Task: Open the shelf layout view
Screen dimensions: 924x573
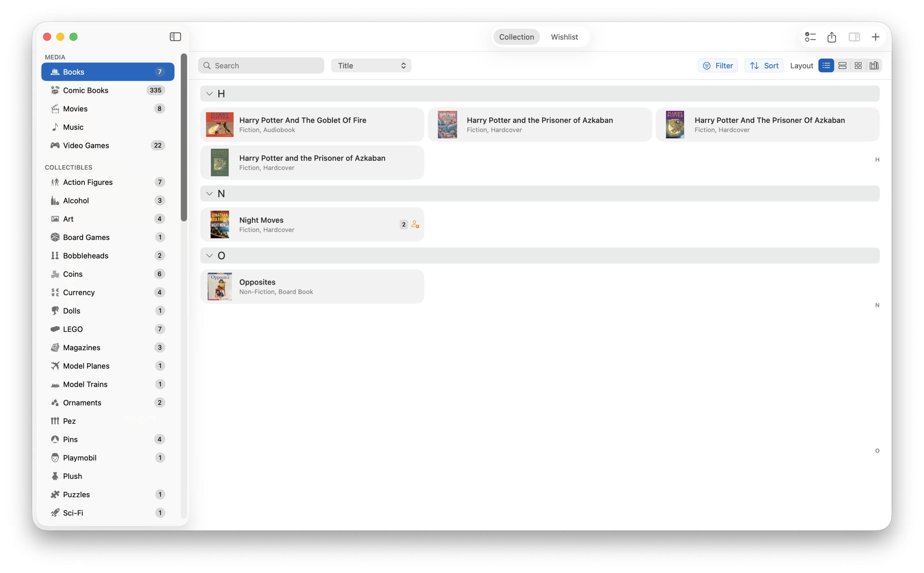Action: pos(874,65)
